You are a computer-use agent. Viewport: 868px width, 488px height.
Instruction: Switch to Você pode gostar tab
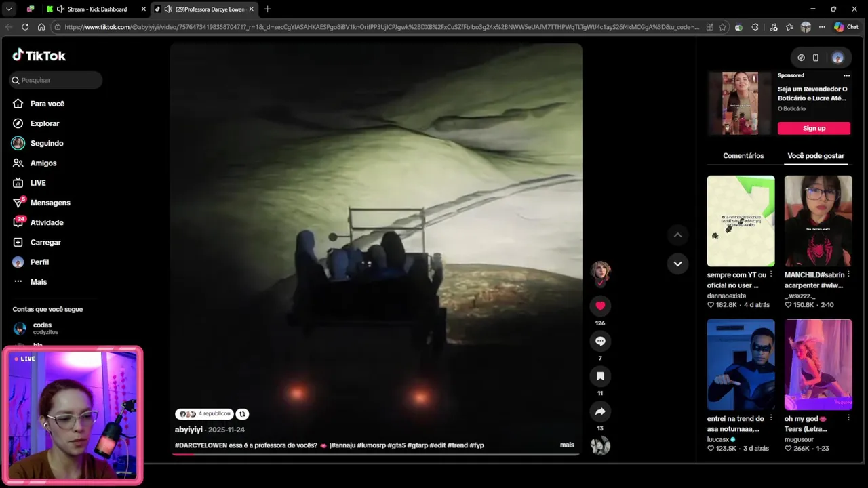pos(816,156)
